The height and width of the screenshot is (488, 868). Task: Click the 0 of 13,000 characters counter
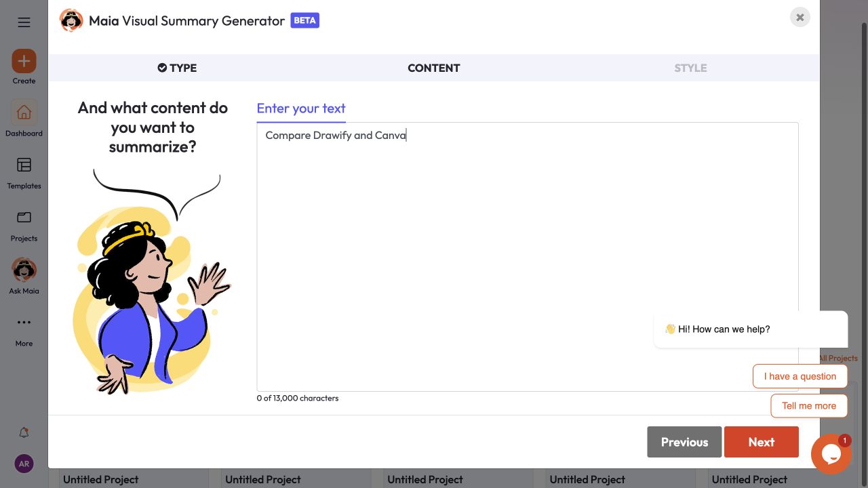(298, 398)
